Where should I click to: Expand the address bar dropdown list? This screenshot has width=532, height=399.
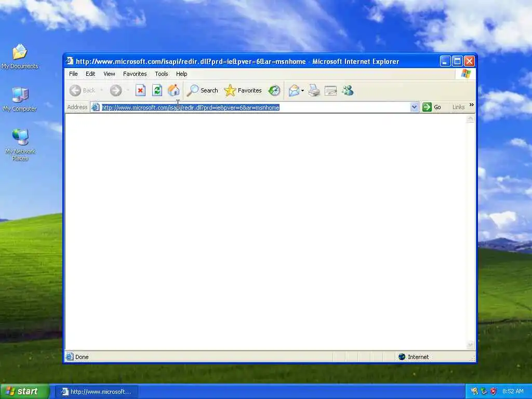coord(414,107)
